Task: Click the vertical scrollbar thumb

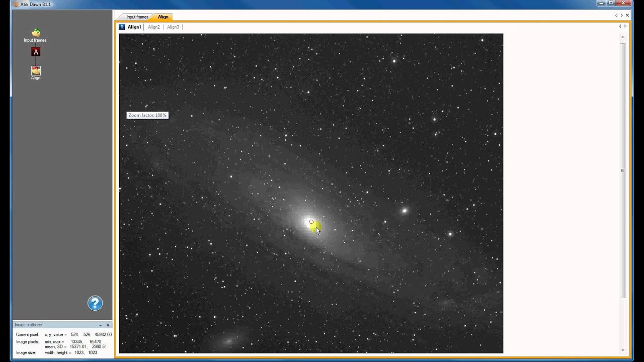Action: click(623, 171)
